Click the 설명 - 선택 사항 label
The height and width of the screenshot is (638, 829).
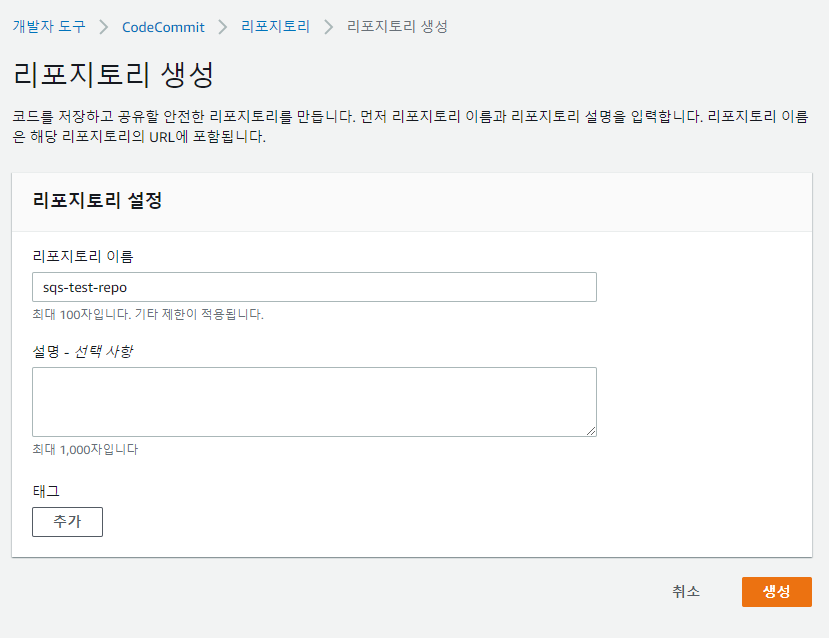pyautogui.click(x=82, y=352)
